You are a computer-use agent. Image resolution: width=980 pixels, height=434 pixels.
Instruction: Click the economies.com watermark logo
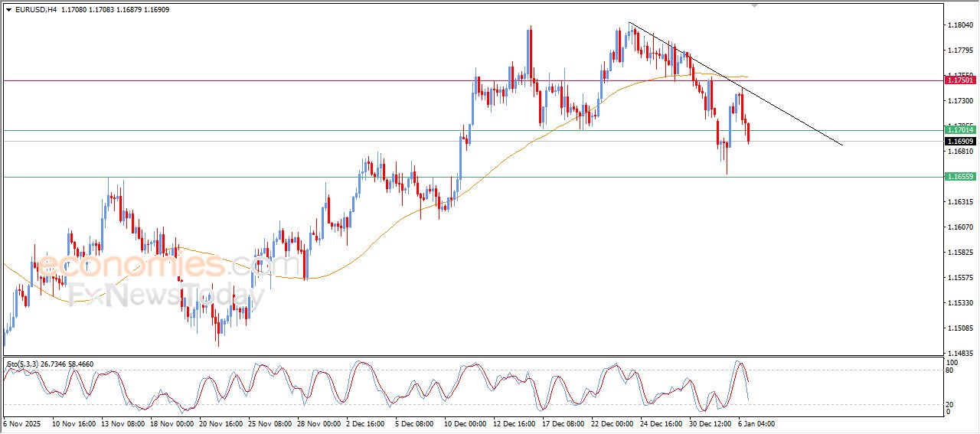[x=168, y=266]
